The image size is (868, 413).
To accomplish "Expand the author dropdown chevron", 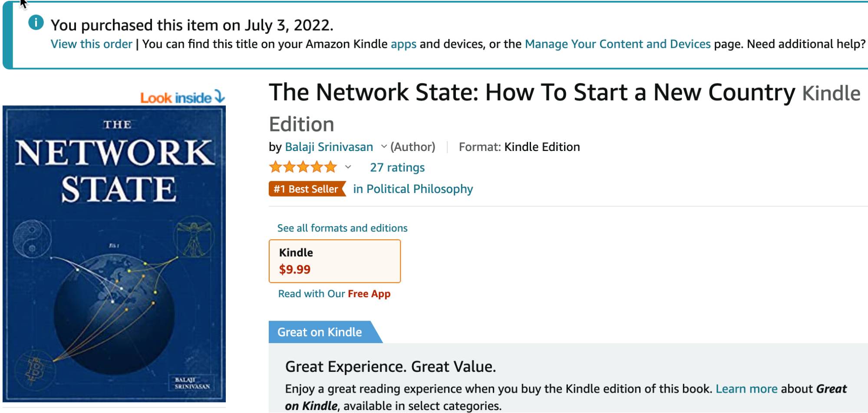I will [x=384, y=147].
